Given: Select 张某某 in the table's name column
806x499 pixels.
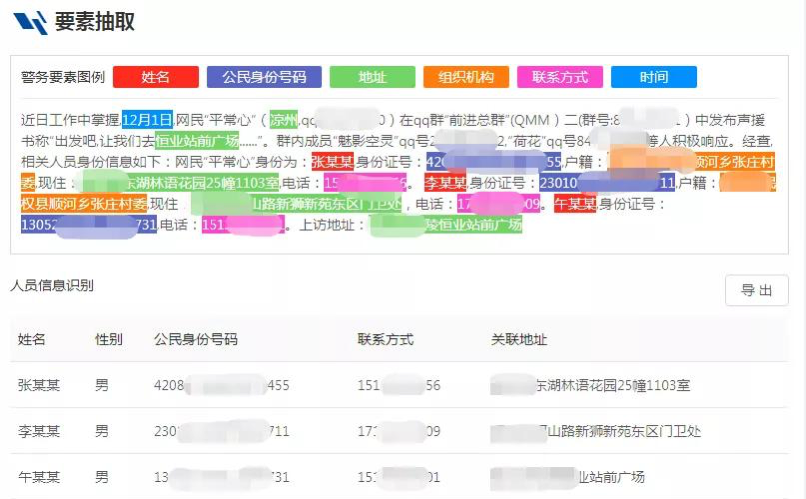Looking at the screenshot, I should click(39, 385).
